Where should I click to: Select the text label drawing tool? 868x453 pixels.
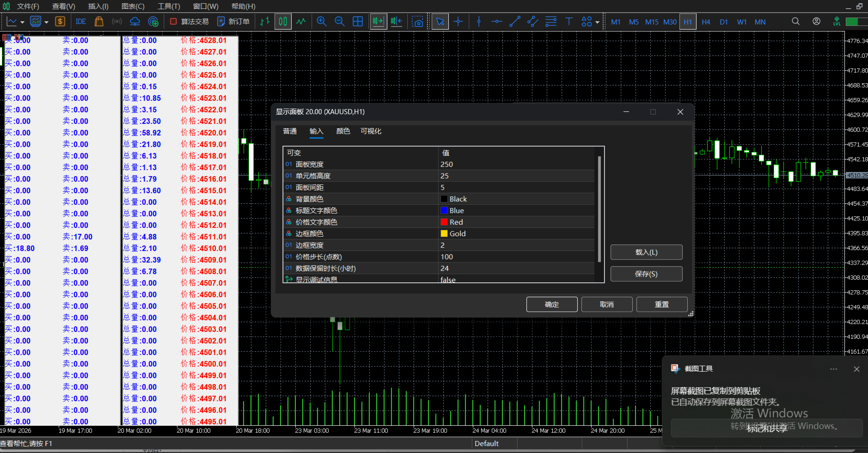(569, 22)
